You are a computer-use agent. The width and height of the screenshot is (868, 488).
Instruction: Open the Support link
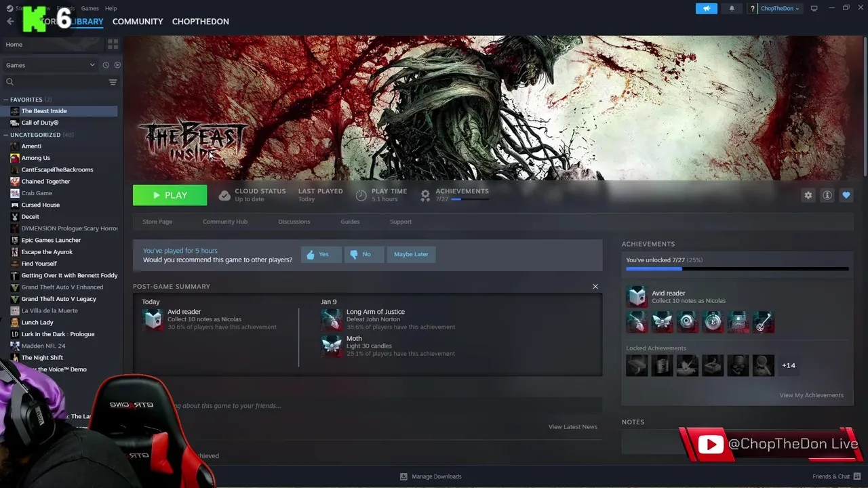pos(401,222)
